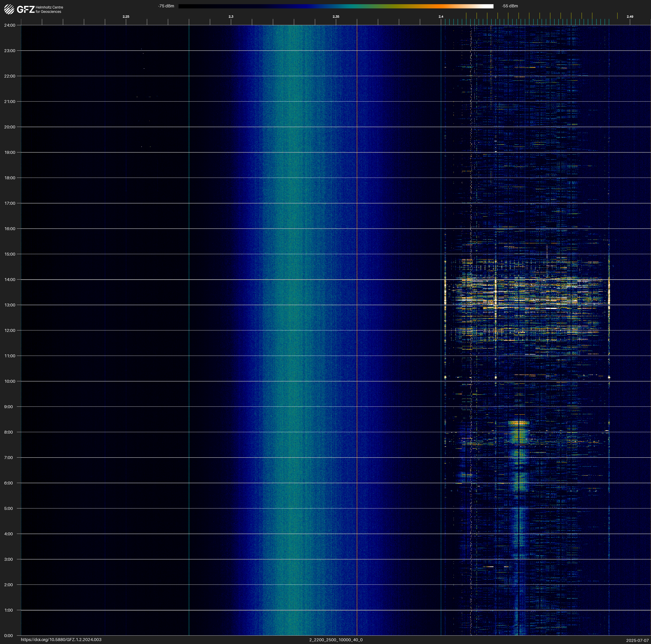The image size is (651, 644).
Task: Select the 19:00 time axis marker
Action: click(x=10, y=152)
